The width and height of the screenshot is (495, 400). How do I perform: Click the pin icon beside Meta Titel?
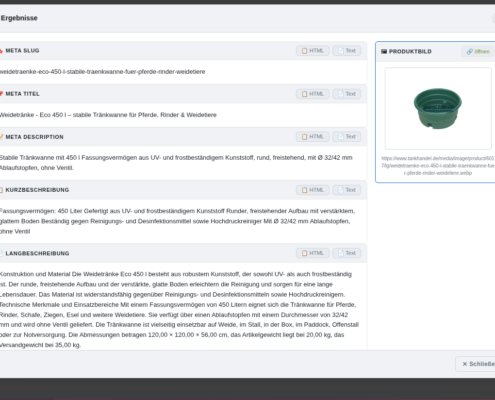click(1, 94)
